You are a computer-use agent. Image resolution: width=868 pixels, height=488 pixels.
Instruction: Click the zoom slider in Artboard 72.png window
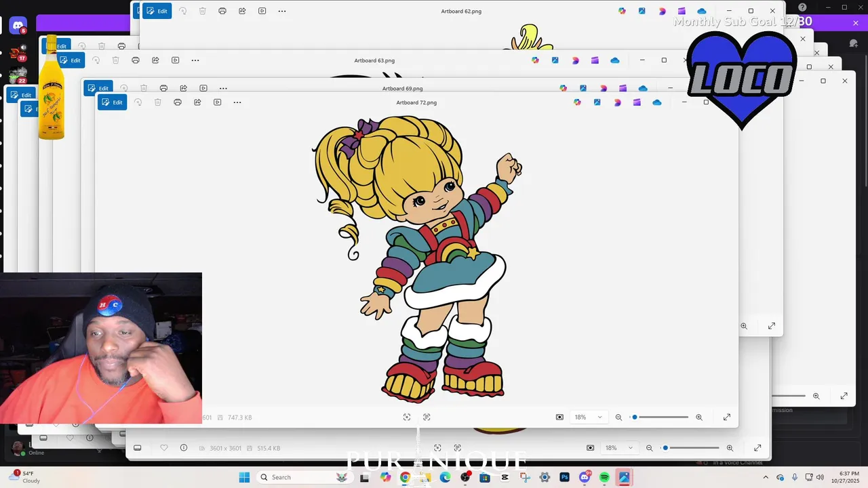point(660,418)
